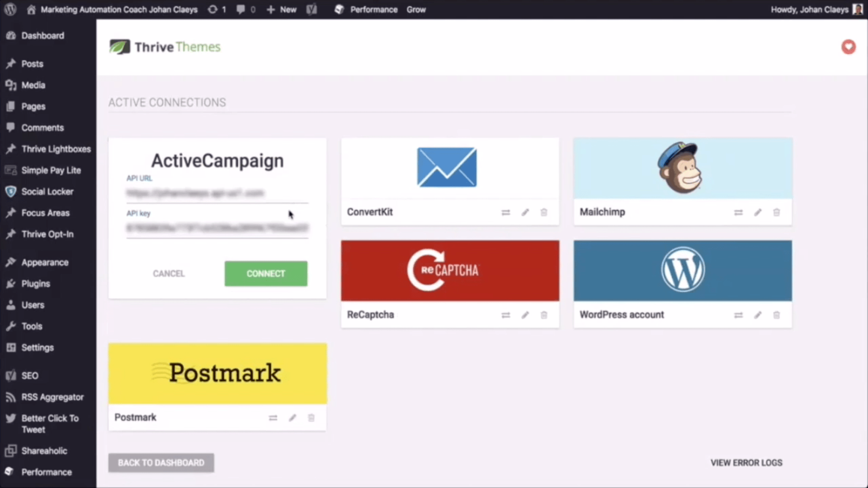Viewport: 868px width, 488px height.
Task: Click the ReCaptcha logo thumbnail
Action: (x=450, y=271)
